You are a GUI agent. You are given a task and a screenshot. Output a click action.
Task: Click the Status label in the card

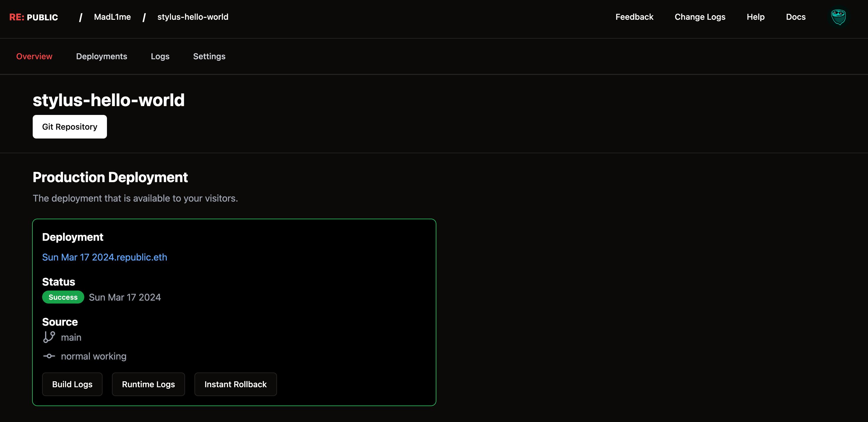click(59, 282)
